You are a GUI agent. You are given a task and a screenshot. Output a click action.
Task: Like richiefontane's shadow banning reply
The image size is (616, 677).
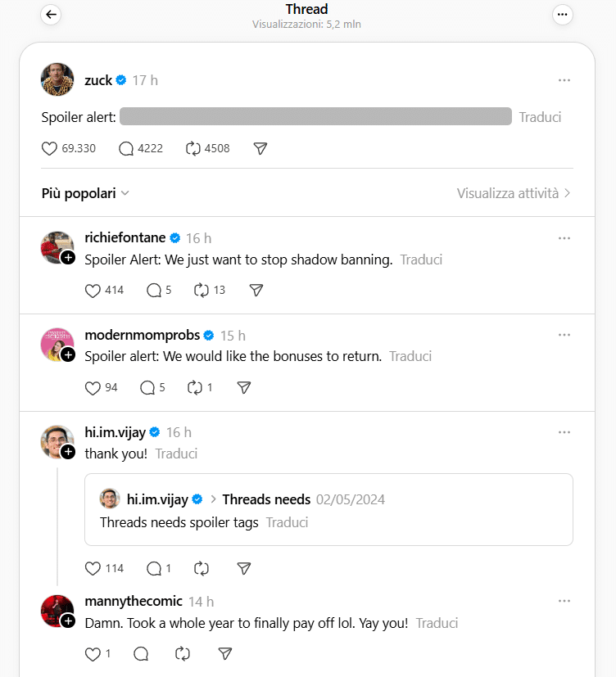(x=93, y=290)
